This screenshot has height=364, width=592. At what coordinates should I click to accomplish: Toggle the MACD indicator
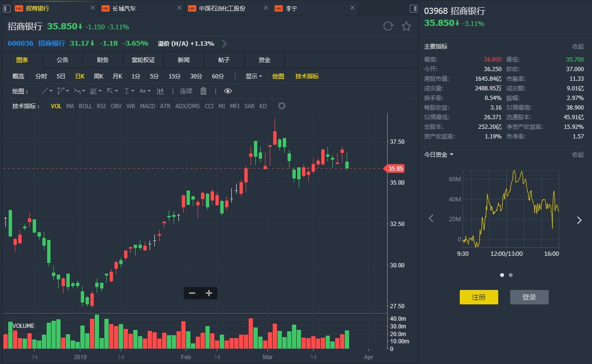[x=148, y=106]
